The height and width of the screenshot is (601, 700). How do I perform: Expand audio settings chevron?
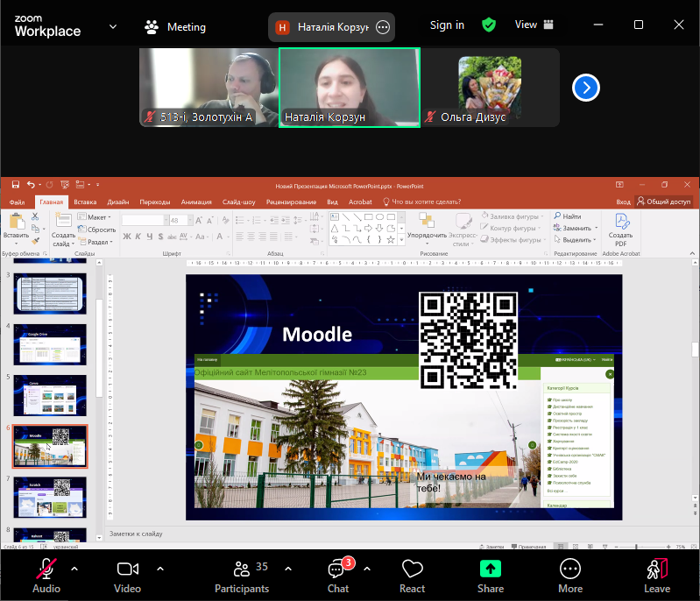tap(74, 568)
